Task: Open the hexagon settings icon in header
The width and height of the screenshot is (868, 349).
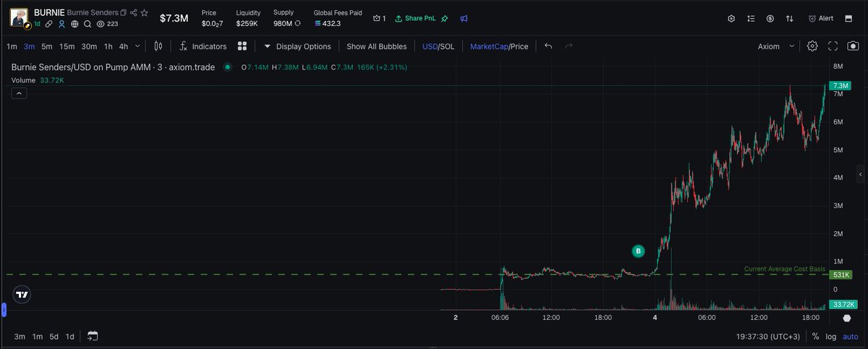Action: pyautogui.click(x=731, y=18)
